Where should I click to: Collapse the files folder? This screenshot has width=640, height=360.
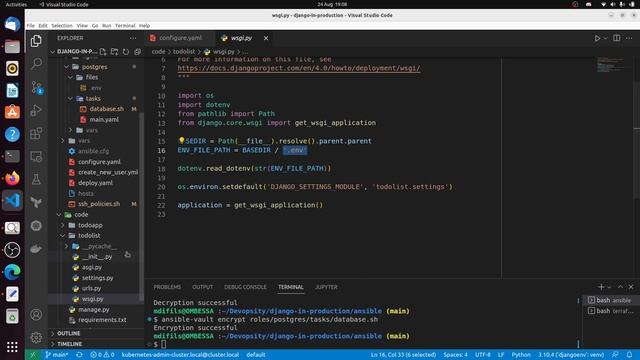(x=70, y=77)
